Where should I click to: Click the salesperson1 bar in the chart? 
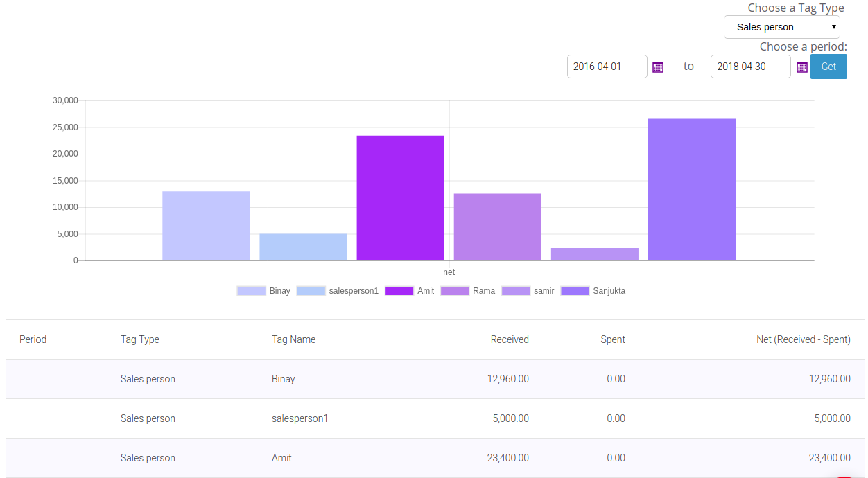coord(303,247)
